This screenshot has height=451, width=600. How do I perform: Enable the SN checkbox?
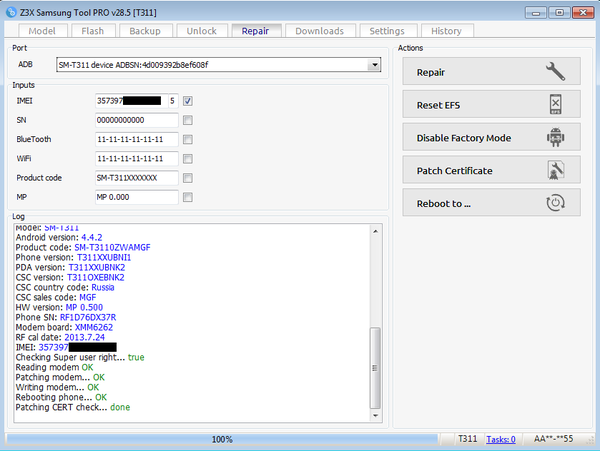[x=188, y=120]
